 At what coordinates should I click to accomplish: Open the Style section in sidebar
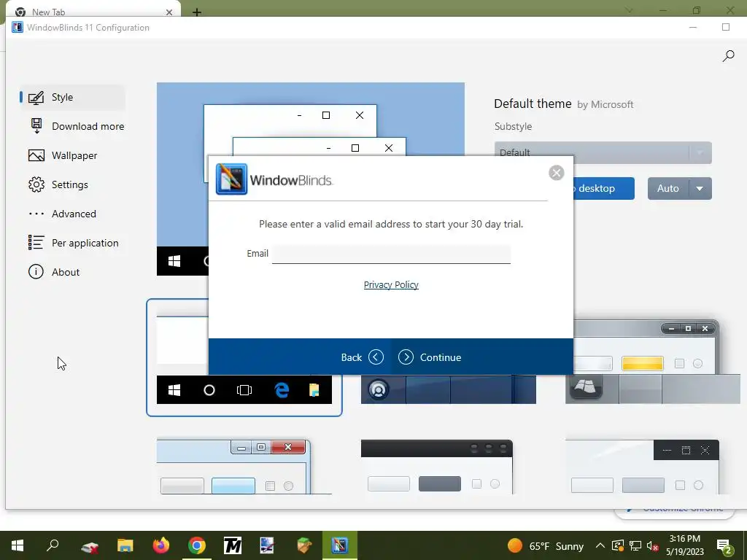tap(72, 97)
